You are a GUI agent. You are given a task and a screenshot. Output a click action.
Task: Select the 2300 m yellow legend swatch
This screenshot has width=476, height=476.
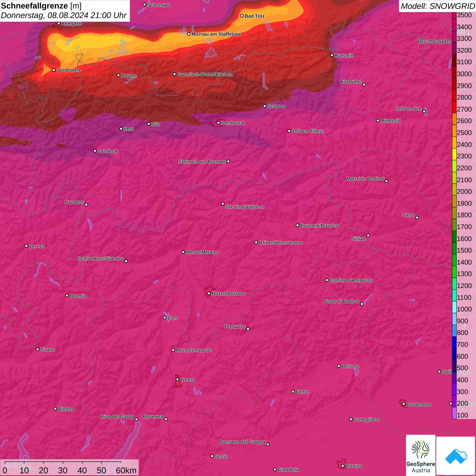[x=454, y=154]
